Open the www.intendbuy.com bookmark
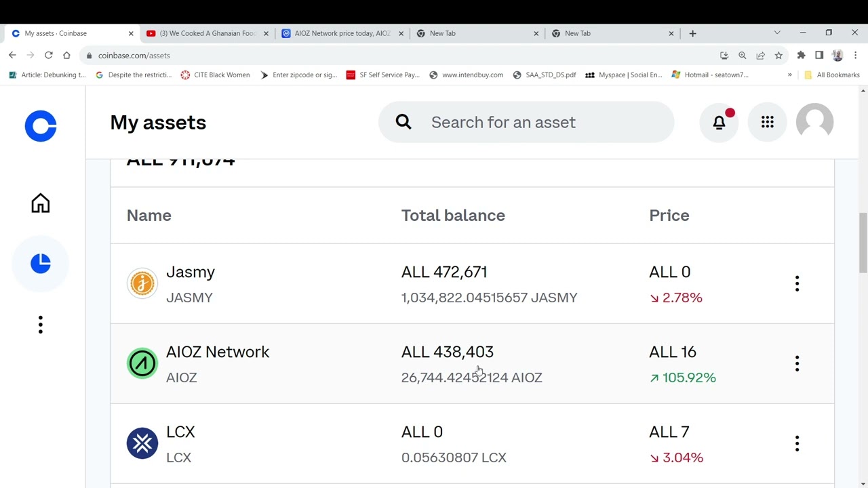This screenshot has height=488, width=868. [466, 75]
